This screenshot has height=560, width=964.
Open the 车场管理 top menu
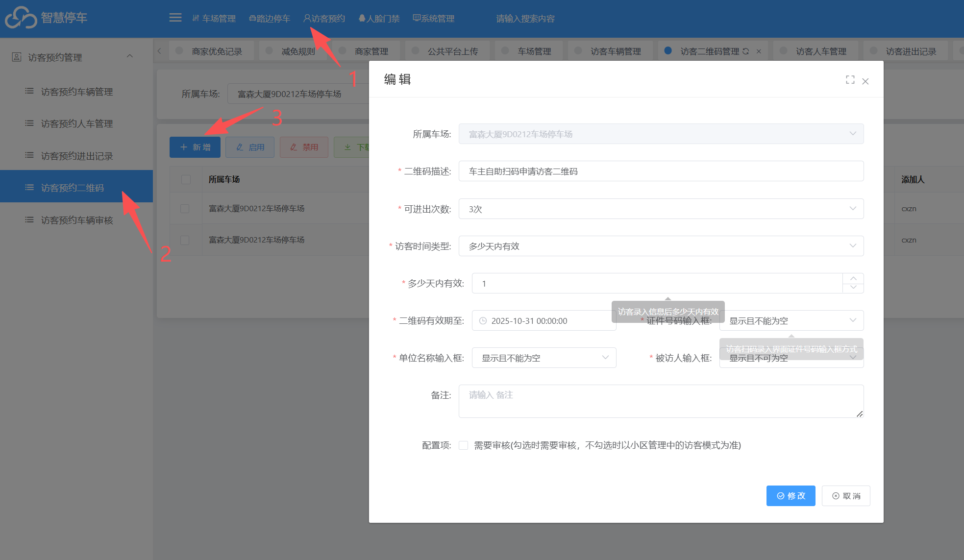[214, 18]
